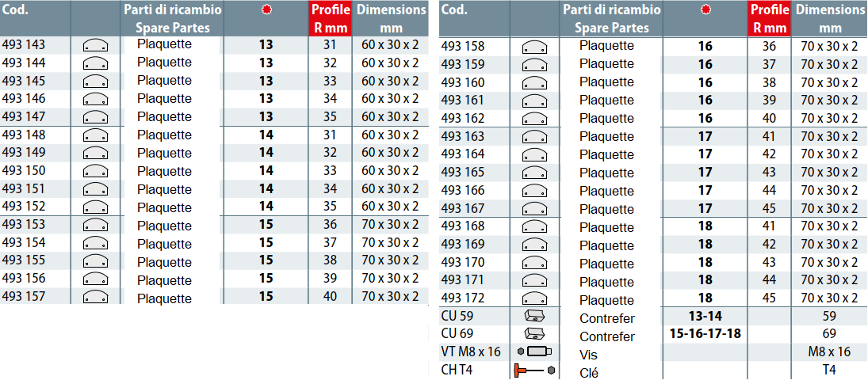The height and width of the screenshot is (380, 868).
Task: Click the plaquette icon beside 493 157
Action: pyautogui.click(x=95, y=298)
